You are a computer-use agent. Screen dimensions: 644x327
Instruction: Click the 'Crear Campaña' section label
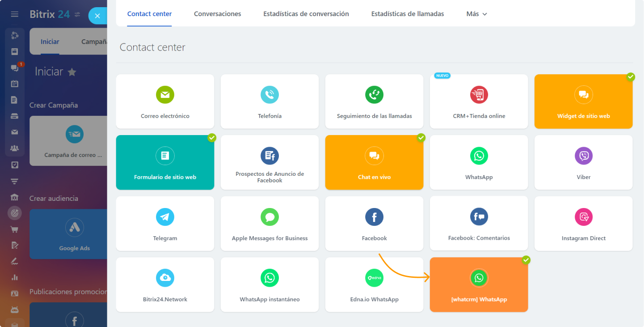point(54,105)
